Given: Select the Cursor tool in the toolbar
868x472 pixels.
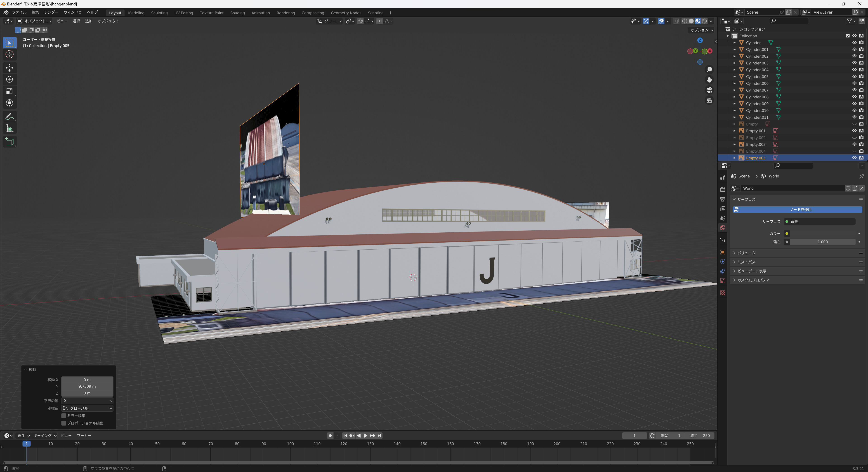Looking at the screenshot, I should tap(9, 54).
